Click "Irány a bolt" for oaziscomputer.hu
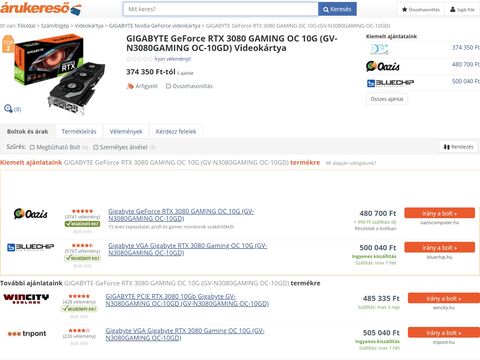 440,213
